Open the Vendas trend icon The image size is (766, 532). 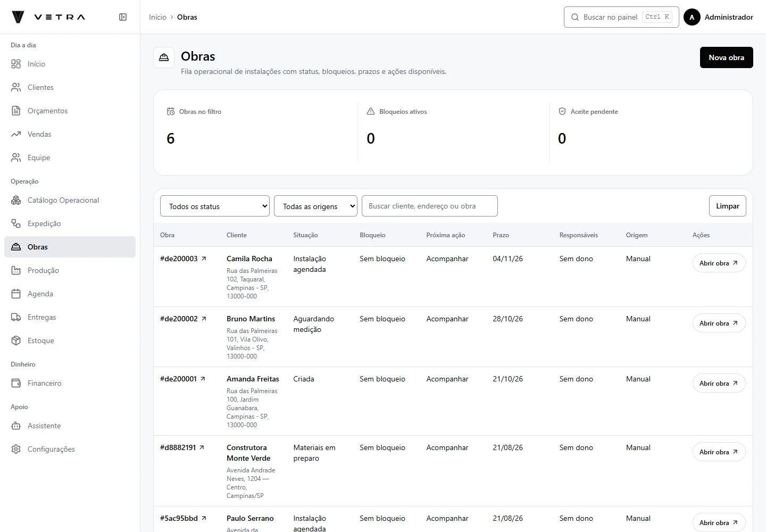click(x=16, y=134)
